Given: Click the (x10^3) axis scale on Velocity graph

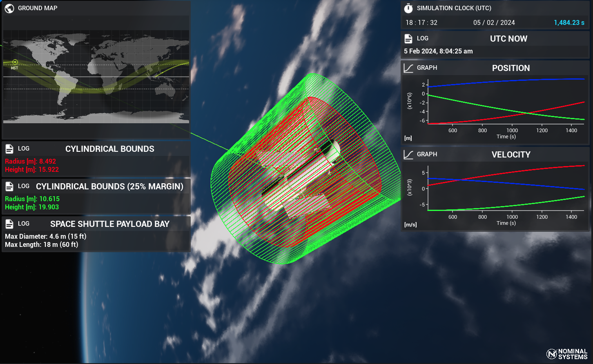Looking at the screenshot, I should click(x=410, y=187).
